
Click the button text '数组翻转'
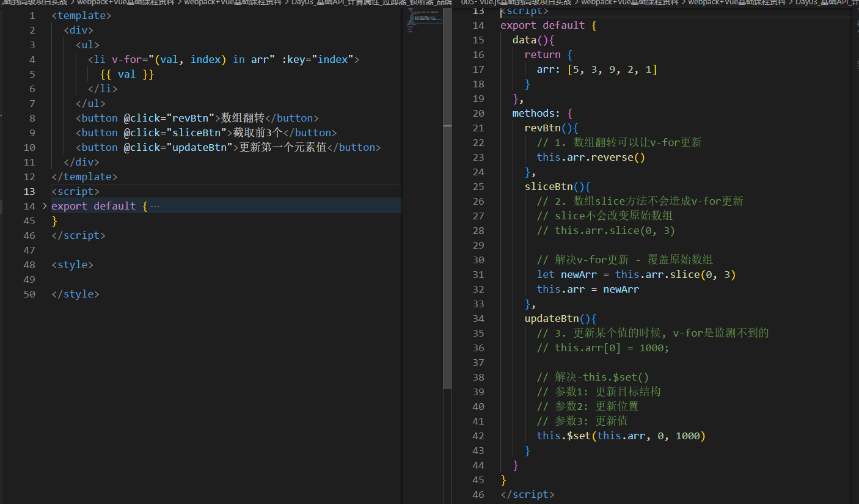[243, 118]
